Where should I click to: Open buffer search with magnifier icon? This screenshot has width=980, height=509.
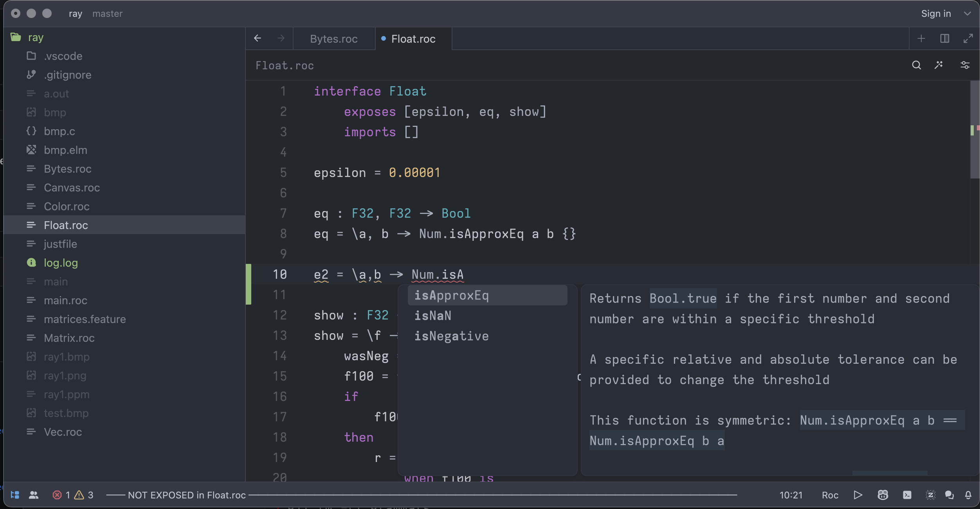(917, 65)
